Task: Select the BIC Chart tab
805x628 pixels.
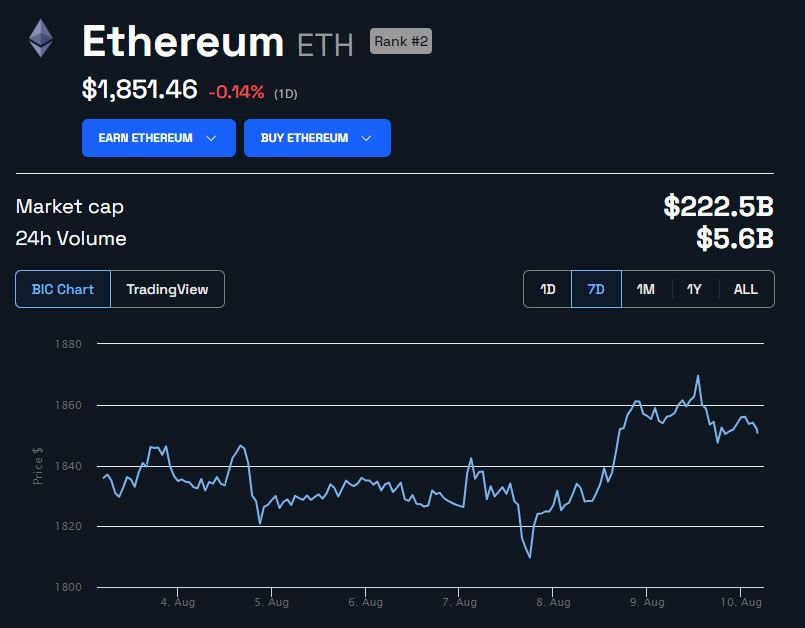Action: pyautogui.click(x=63, y=288)
